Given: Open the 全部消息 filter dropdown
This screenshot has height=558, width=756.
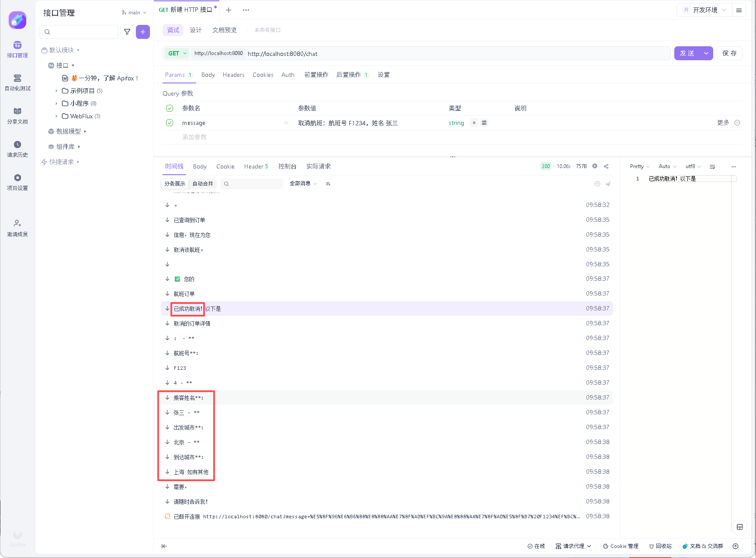Looking at the screenshot, I should tap(303, 183).
